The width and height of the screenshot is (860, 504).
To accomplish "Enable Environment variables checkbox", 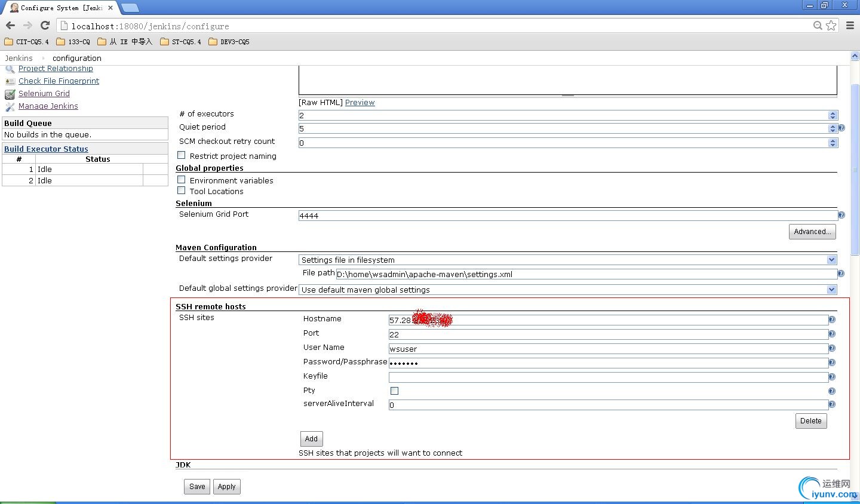I will tap(182, 180).
